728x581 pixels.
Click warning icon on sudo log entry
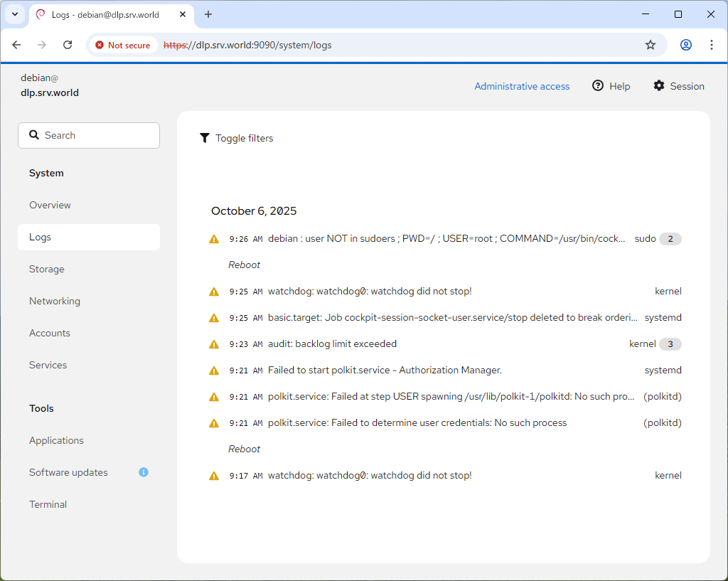point(214,239)
